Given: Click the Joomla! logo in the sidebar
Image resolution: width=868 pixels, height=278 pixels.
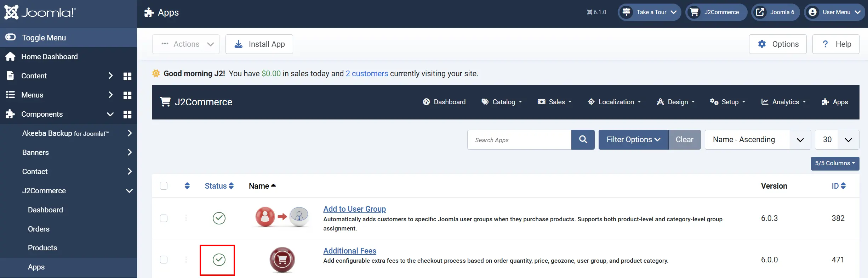Looking at the screenshot, I should (40, 12).
